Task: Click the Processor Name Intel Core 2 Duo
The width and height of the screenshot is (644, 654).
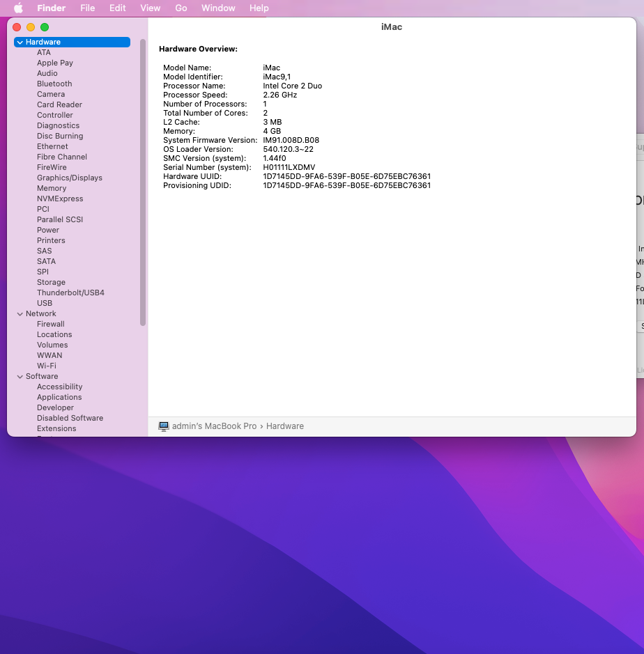Action: click(293, 86)
